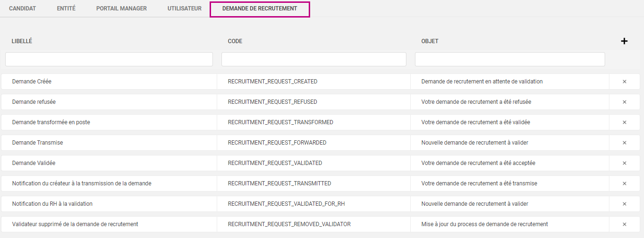
Task: Remove Validateur supprimé row with X icon
Action: (624, 224)
